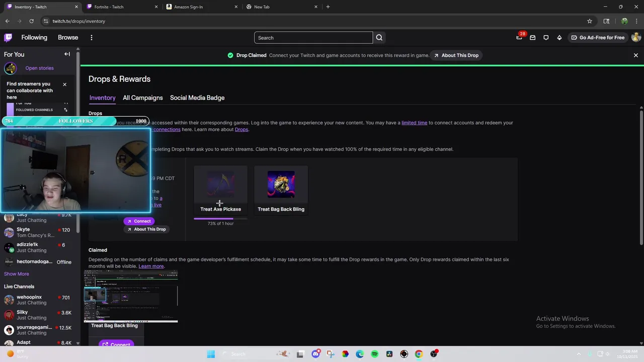This screenshot has width=644, height=362.
Task: Reload the page
Action: pyautogui.click(x=31, y=21)
